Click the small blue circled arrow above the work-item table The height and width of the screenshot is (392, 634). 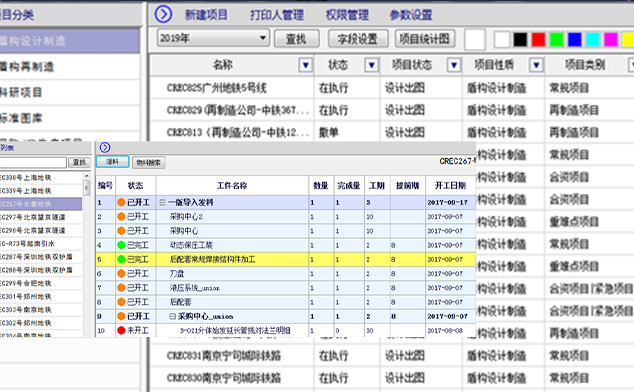click(105, 147)
